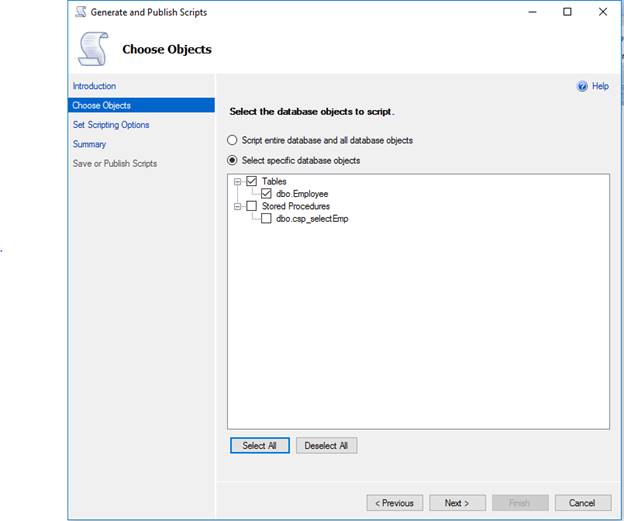
Task: Uncheck the Tables checkbox
Action: pos(252,181)
